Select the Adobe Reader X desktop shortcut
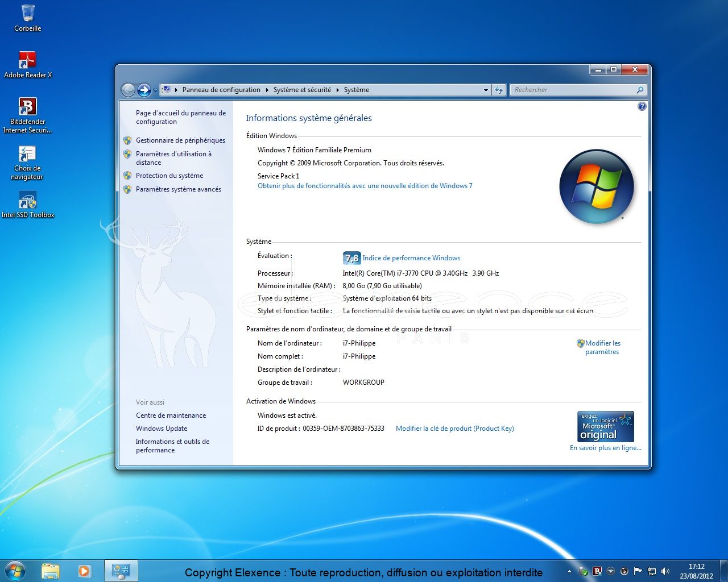Viewport: 728px width, 582px height. [27, 64]
